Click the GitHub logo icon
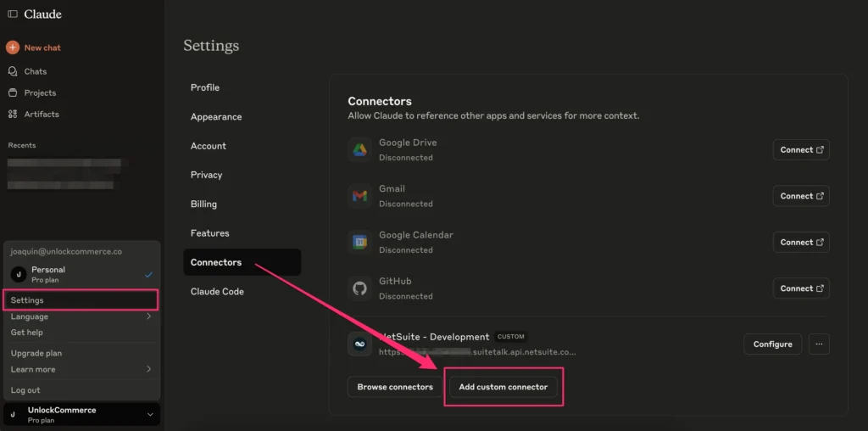Viewport: 868px width, 431px height. tap(359, 288)
